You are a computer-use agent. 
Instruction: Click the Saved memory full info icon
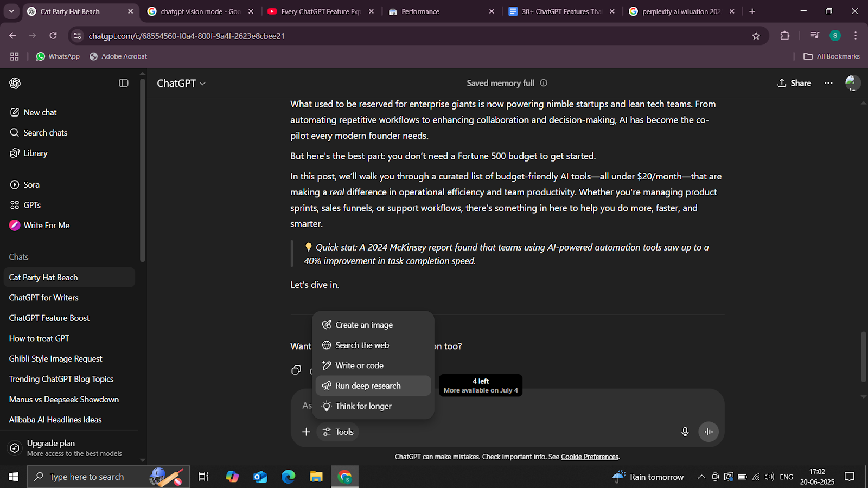[x=544, y=83]
